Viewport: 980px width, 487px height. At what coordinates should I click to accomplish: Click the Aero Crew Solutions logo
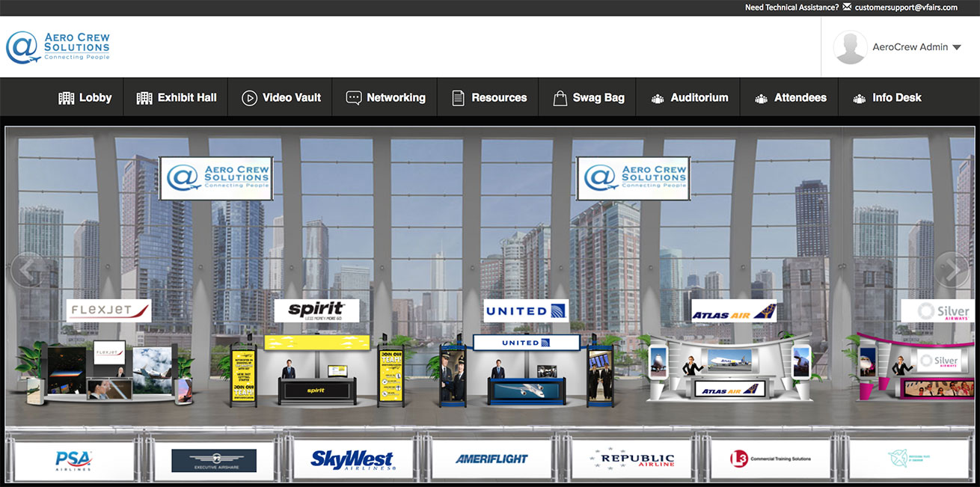[x=58, y=46]
